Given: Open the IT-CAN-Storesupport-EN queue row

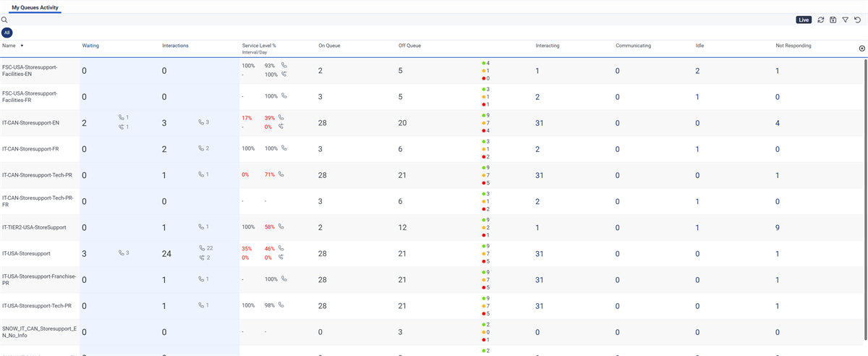Looking at the screenshot, I should pyautogui.click(x=31, y=123).
